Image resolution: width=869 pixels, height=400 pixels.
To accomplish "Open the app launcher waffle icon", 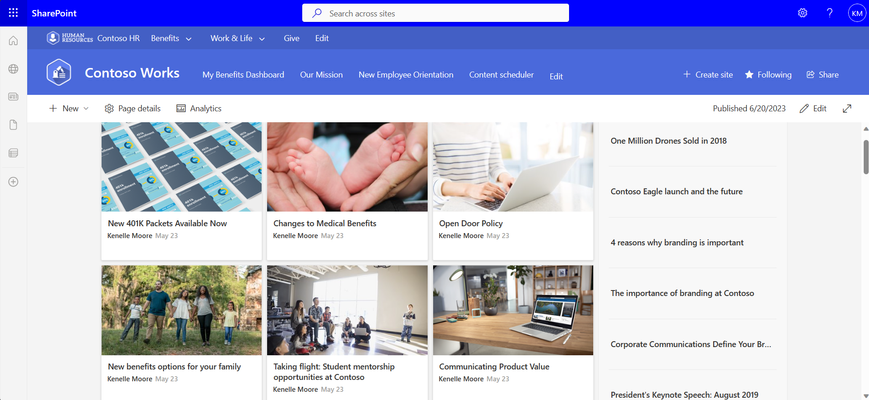I will point(13,13).
